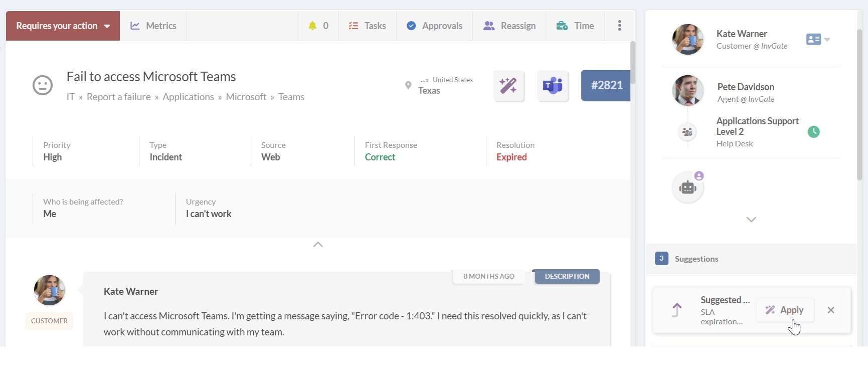Dismiss the SLA expiration suggestion

click(x=831, y=310)
